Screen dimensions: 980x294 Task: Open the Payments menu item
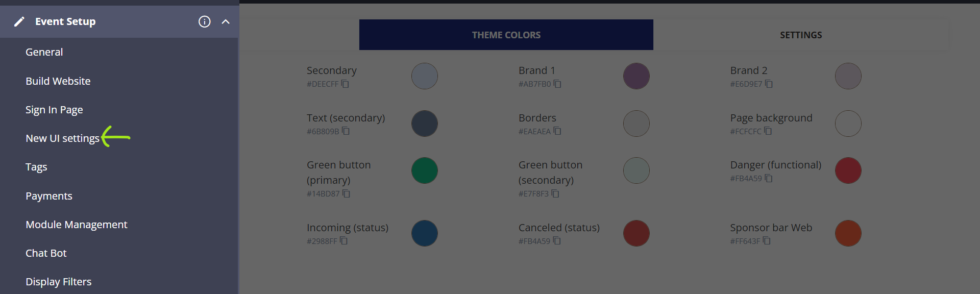tap(49, 196)
